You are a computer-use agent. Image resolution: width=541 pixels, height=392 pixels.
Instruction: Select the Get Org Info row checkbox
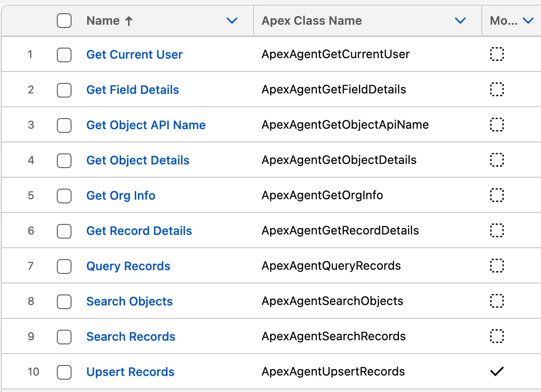[x=64, y=196]
